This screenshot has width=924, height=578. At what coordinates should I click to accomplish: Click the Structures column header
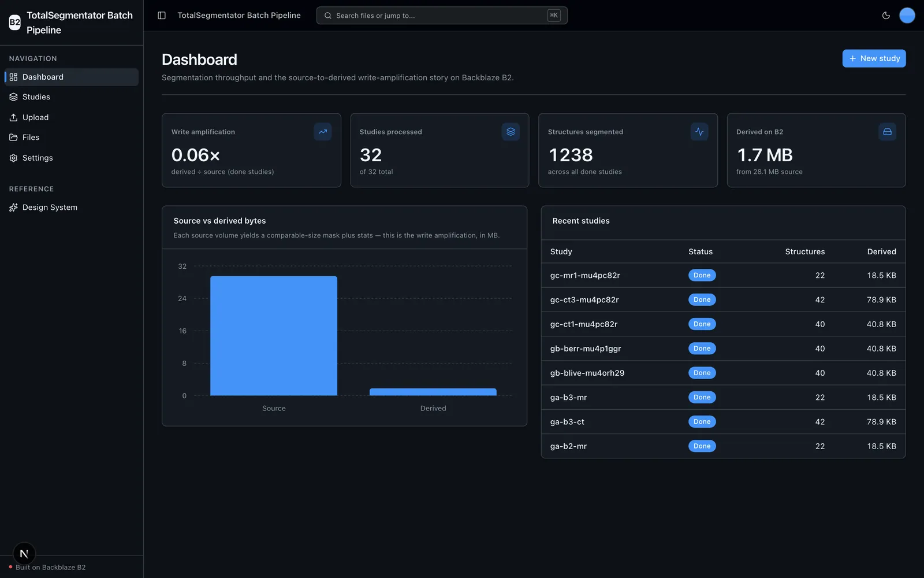click(804, 251)
